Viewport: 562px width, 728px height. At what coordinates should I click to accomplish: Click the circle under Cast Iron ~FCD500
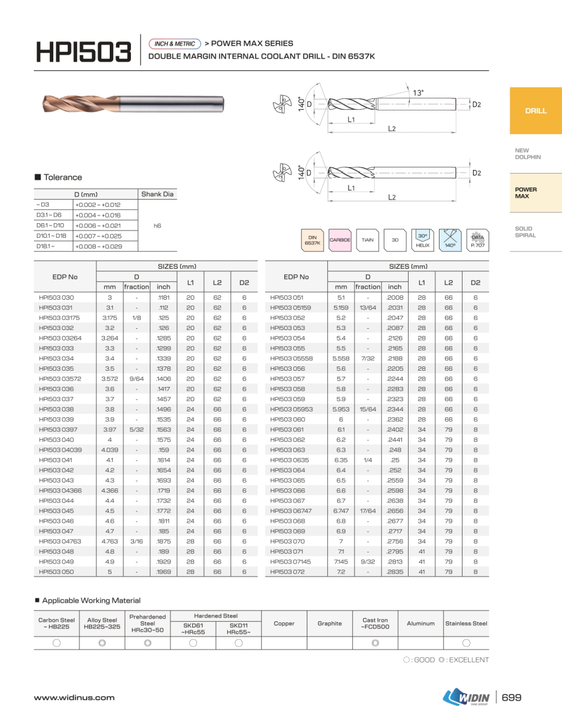coord(375,643)
